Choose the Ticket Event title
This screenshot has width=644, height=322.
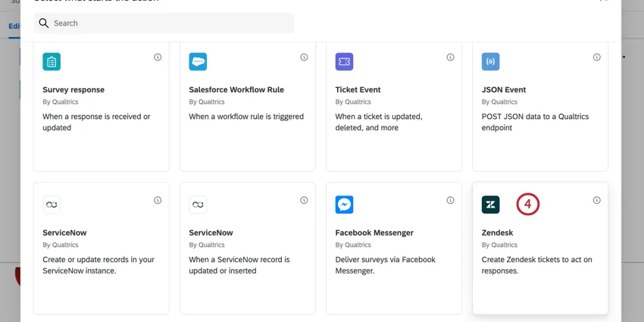358,89
